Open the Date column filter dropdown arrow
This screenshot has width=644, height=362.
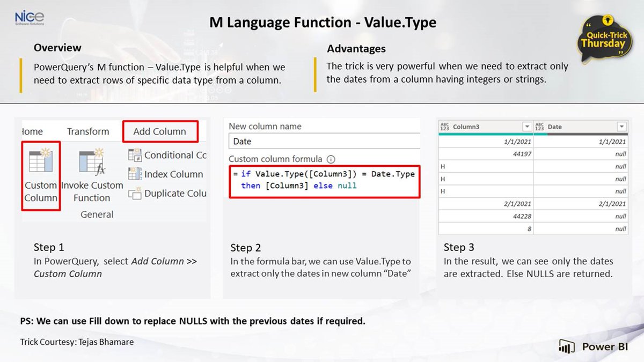pyautogui.click(x=621, y=127)
